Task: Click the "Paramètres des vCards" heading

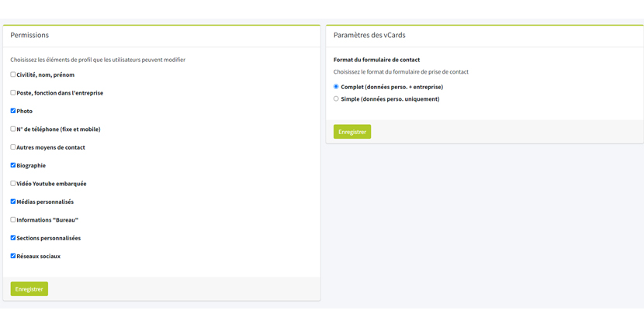Action: [369, 36]
